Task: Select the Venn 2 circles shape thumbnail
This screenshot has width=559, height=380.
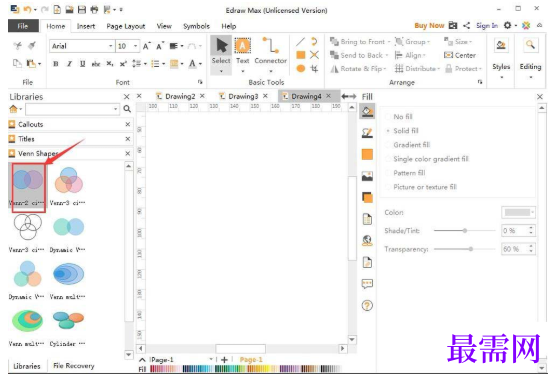Action: click(28, 186)
